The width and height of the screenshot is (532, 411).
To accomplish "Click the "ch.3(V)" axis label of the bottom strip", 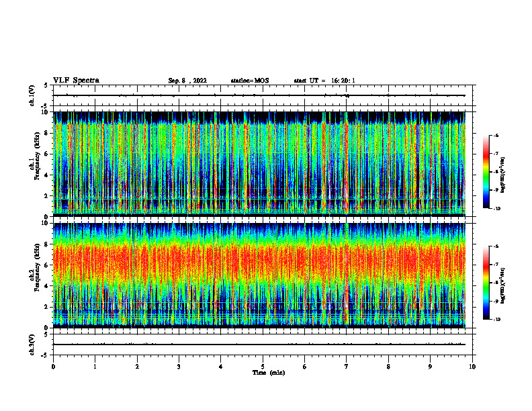I will tap(32, 345).
